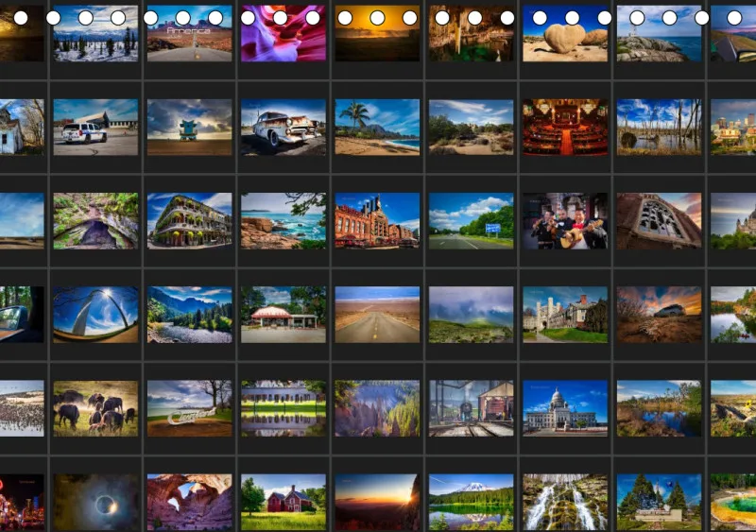
Task: Select the red brick building thumbnail
Action: point(377,221)
